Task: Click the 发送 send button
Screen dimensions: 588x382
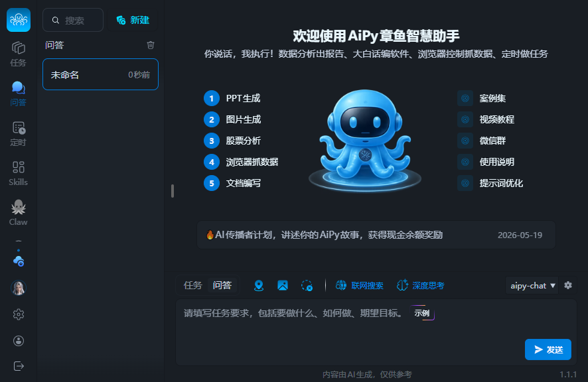Action: [548, 350]
